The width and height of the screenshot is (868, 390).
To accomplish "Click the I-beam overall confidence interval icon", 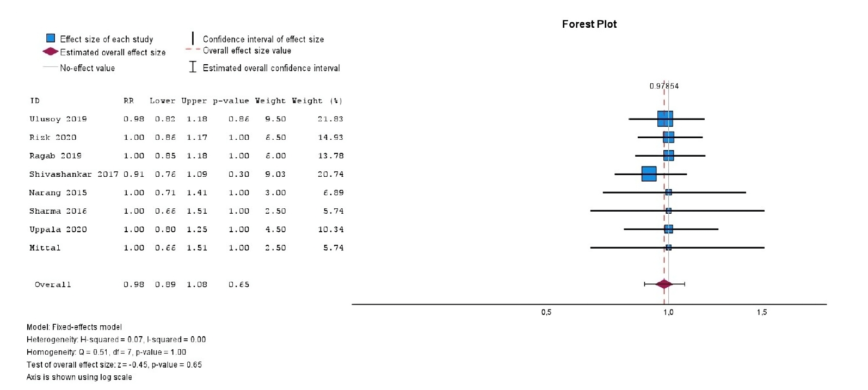I will [x=193, y=67].
